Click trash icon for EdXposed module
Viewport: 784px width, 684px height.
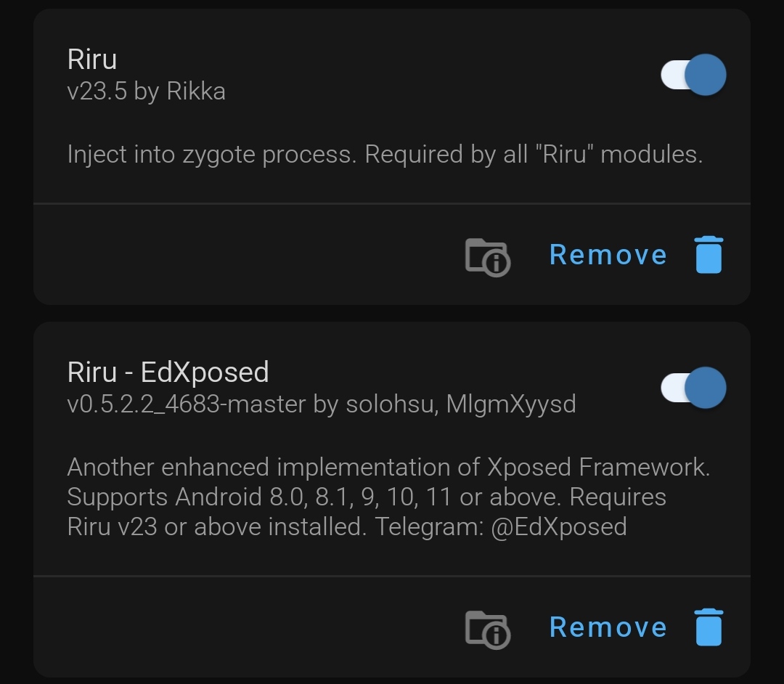pyautogui.click(x=709, y=627)
